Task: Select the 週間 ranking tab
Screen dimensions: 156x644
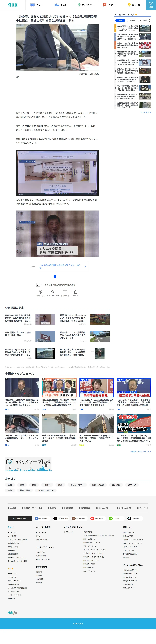Action: [145, 20]
